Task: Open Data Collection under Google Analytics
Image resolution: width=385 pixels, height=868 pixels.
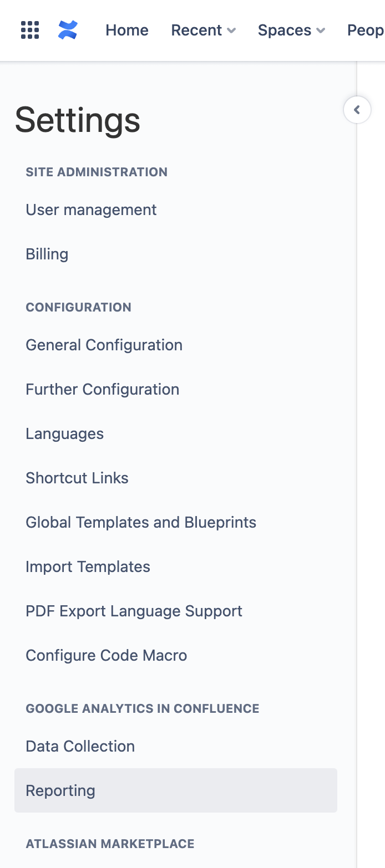Action: [x=80, y=746]
